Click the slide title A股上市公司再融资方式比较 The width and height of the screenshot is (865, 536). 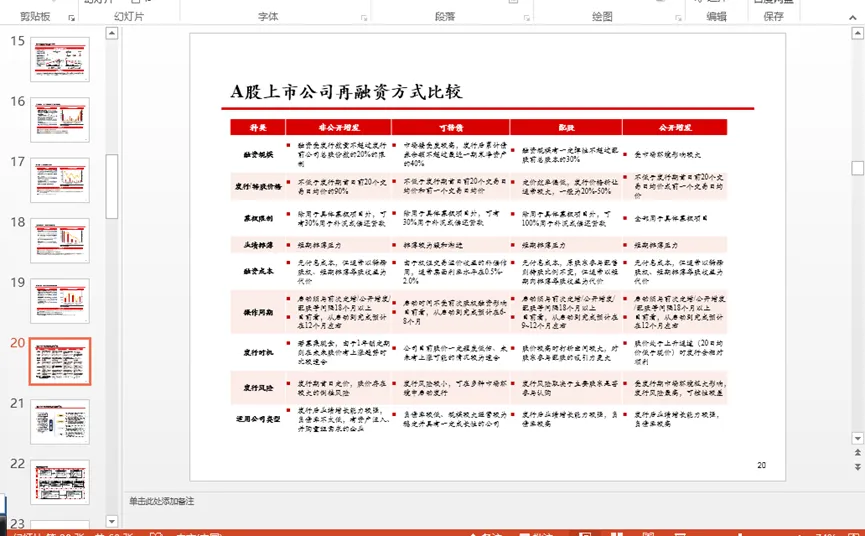pyautogui.click(x=346, y=92)
